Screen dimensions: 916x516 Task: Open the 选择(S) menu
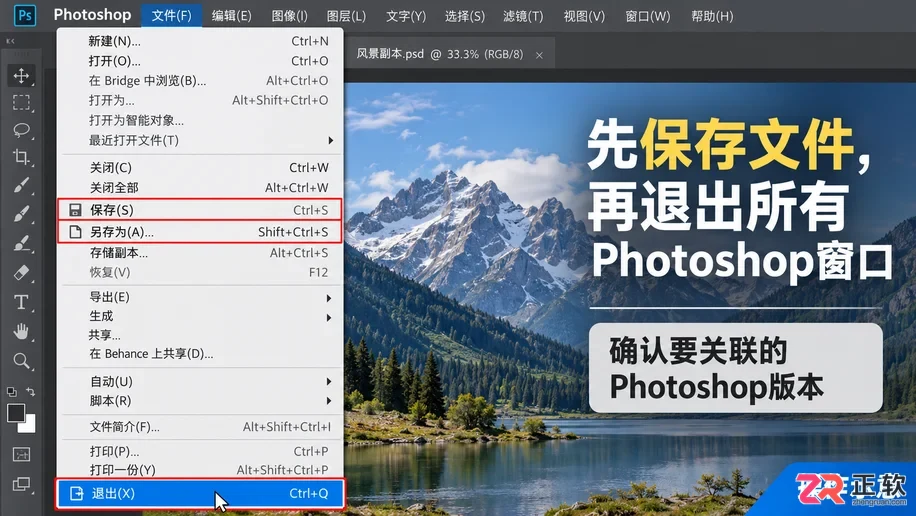click(464, 16)
